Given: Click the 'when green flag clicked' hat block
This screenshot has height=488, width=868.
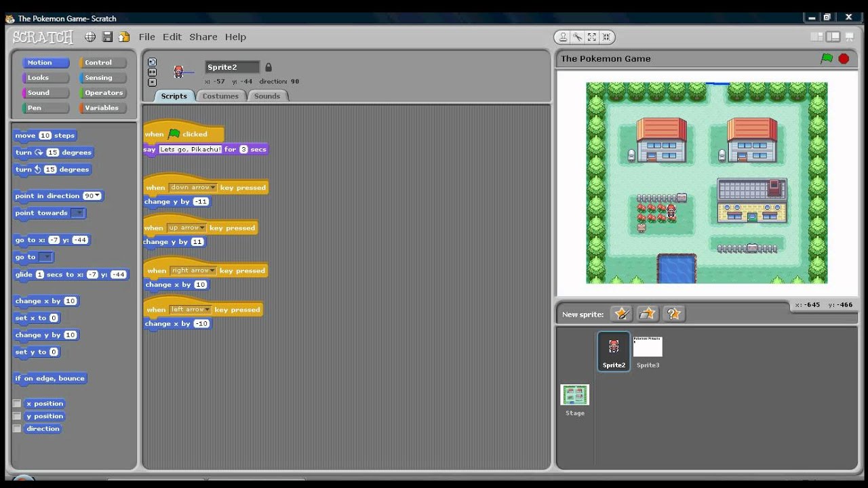Looking at the screenshot, I should (x=183, y=133).
